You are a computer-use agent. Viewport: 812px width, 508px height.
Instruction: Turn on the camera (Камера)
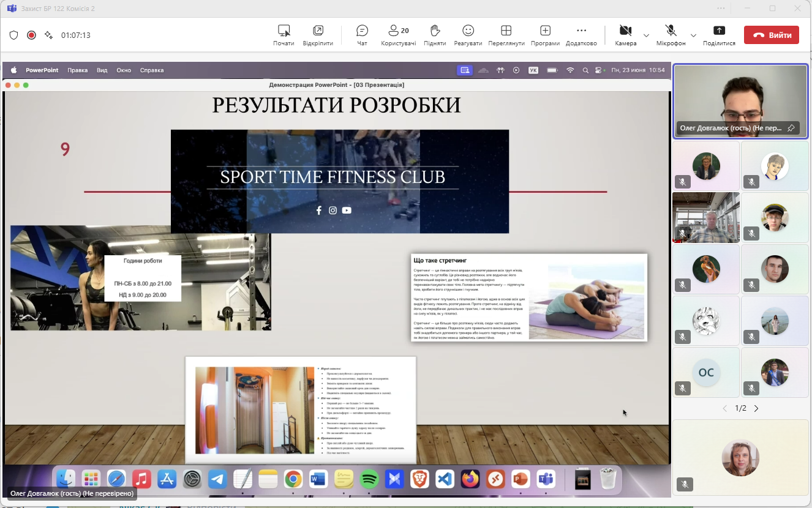(625, 35)
